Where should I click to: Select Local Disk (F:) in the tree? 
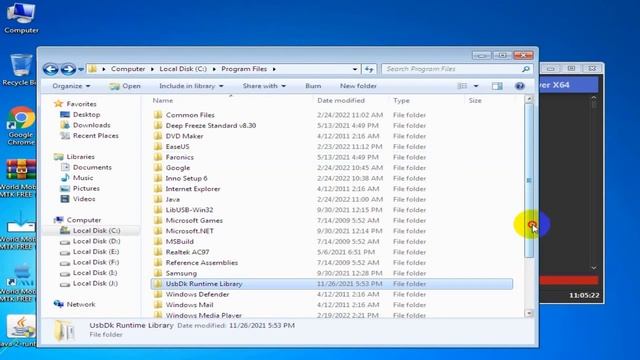96,262
